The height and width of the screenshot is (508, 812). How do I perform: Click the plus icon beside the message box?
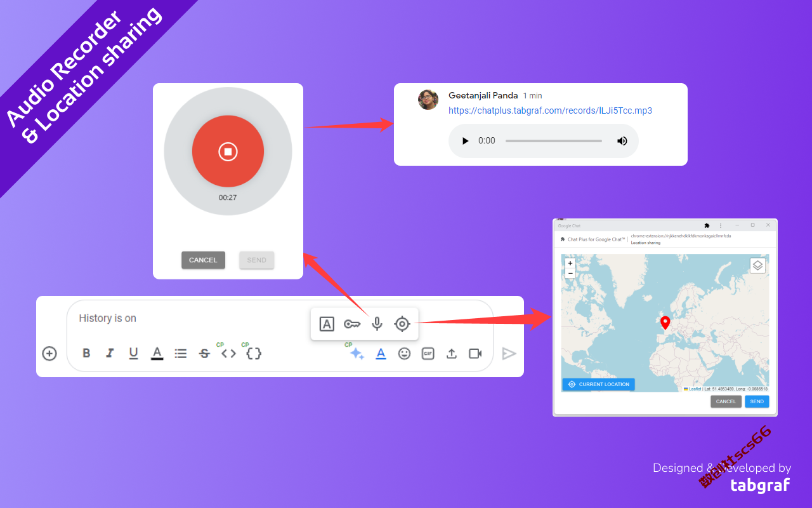49,354
